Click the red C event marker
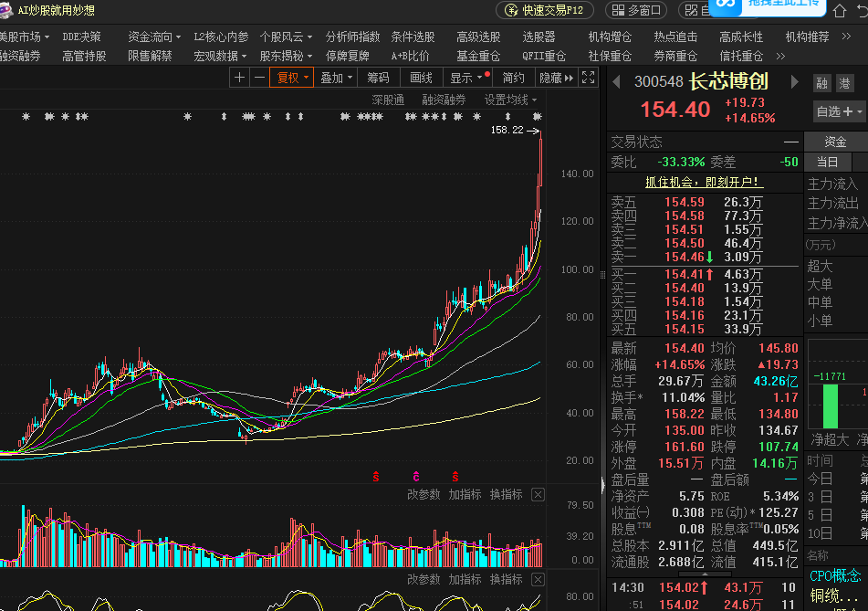Image resolution: width=868 pixels, height=611 pixels. pos(416,477)
